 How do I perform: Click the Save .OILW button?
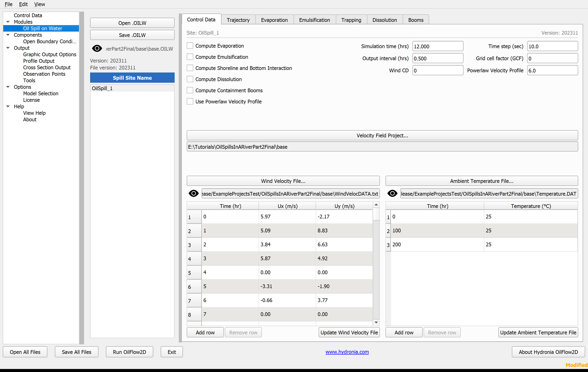click(132, 35)
